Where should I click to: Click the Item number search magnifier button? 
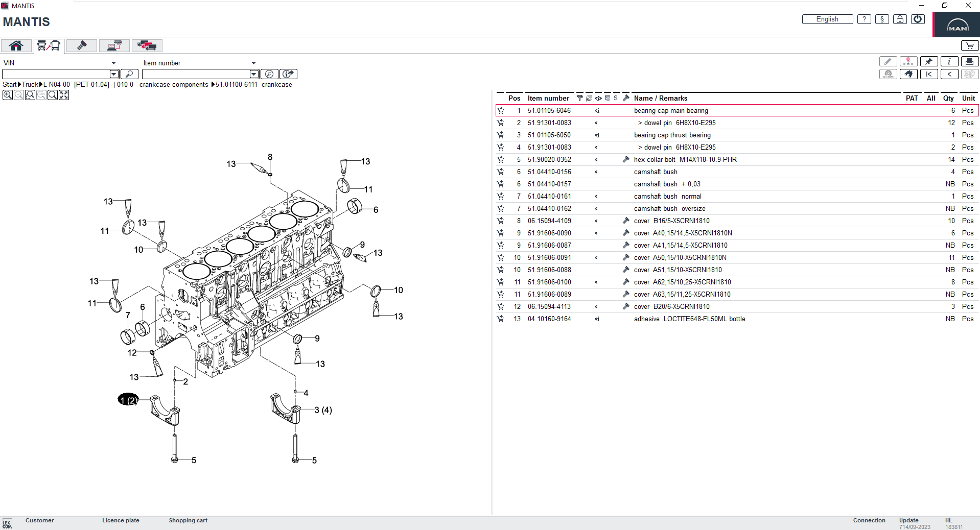(269, 75)
